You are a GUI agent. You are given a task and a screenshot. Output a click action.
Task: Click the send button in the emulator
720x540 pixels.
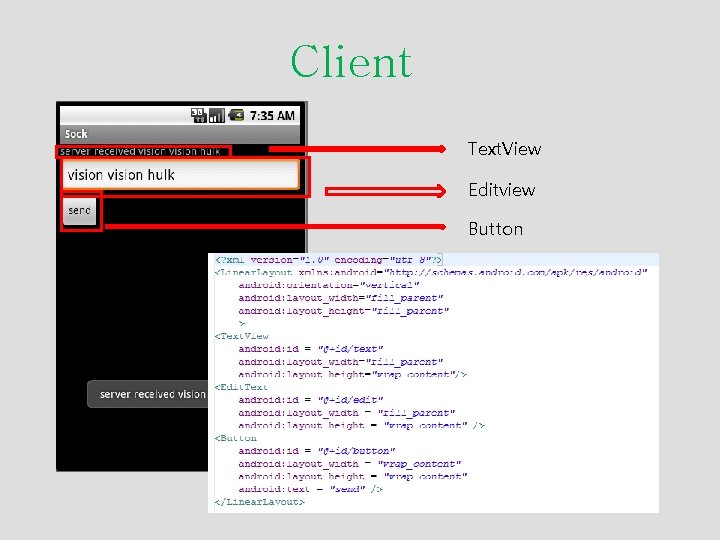tap(79, 211)
